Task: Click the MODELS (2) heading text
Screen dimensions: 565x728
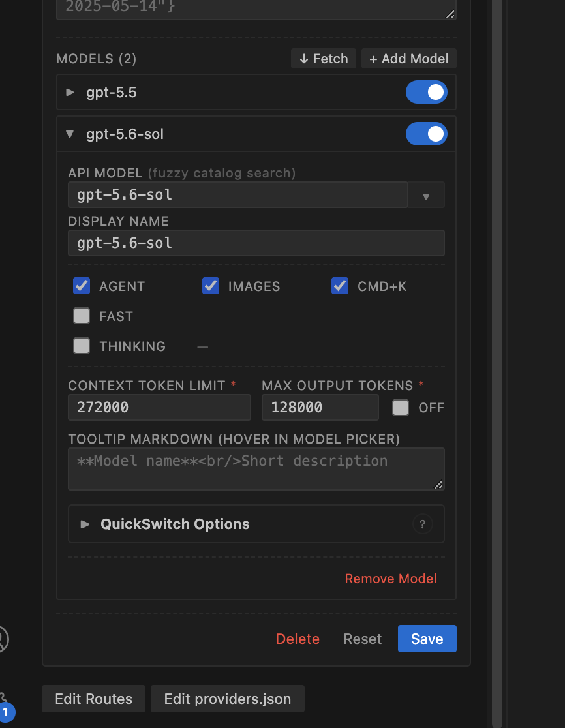Action: point(96,59)
